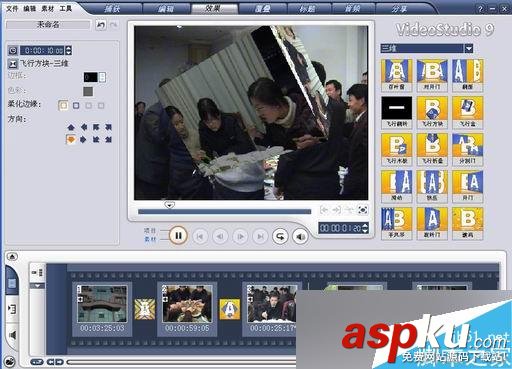
Task: Choose the 开门 open-door transition thumbnail
Action: [468, 186]
